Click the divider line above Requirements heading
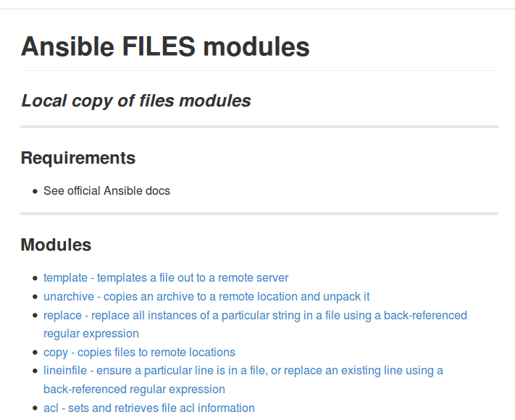Viewport: 515px width, 420px height. (x=259, y=127)
